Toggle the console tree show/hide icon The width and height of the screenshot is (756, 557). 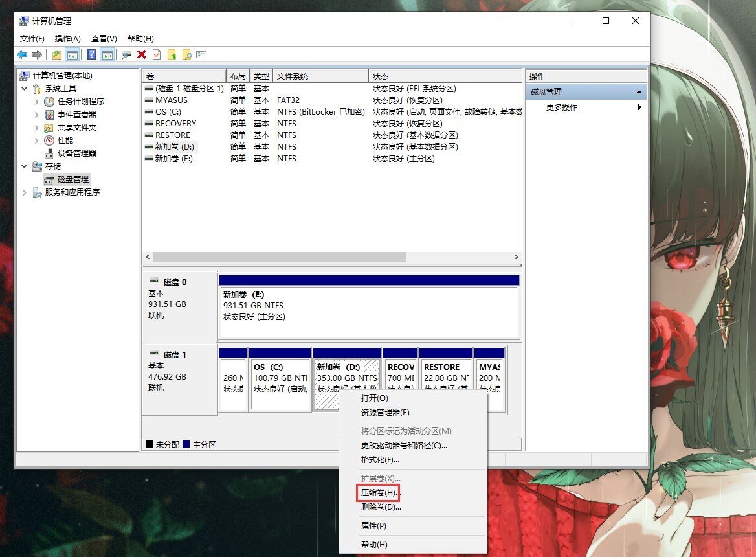pos(71,54)
